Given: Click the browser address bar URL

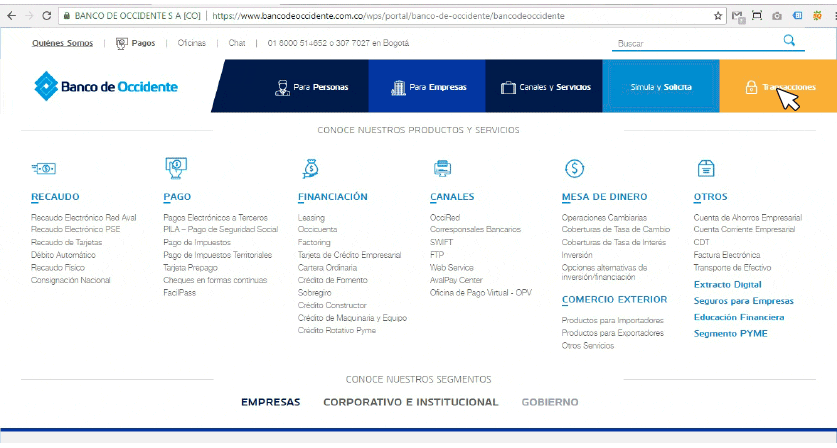Looking at the screenshot, I should [x=388, y=16].
